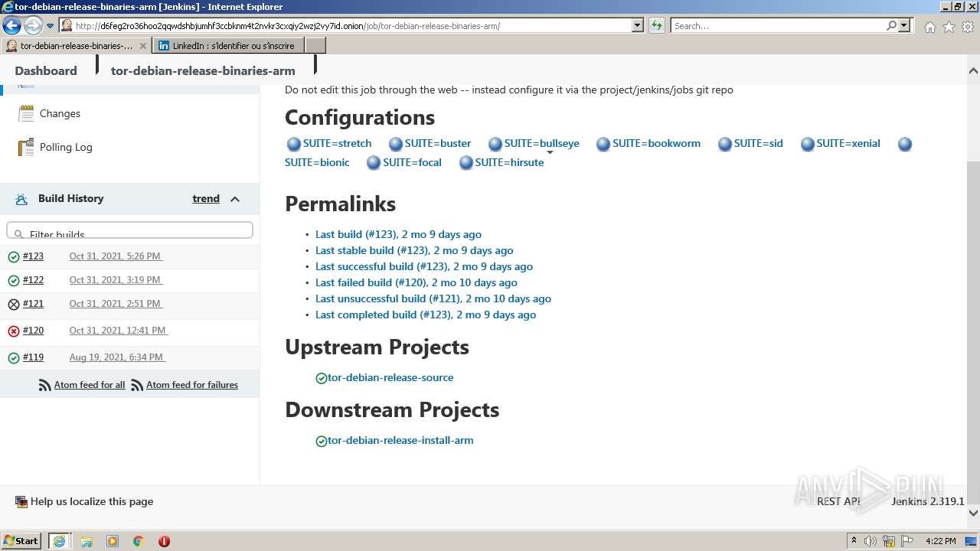Click the status ball for SUITE=sid
The image size is (980, 551).
(725, 144)
